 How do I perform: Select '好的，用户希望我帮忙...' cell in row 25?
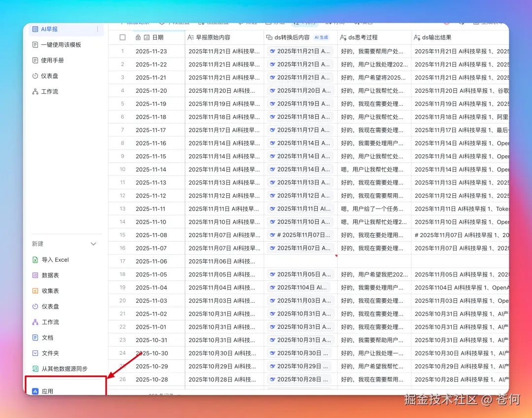pos(374,366)
